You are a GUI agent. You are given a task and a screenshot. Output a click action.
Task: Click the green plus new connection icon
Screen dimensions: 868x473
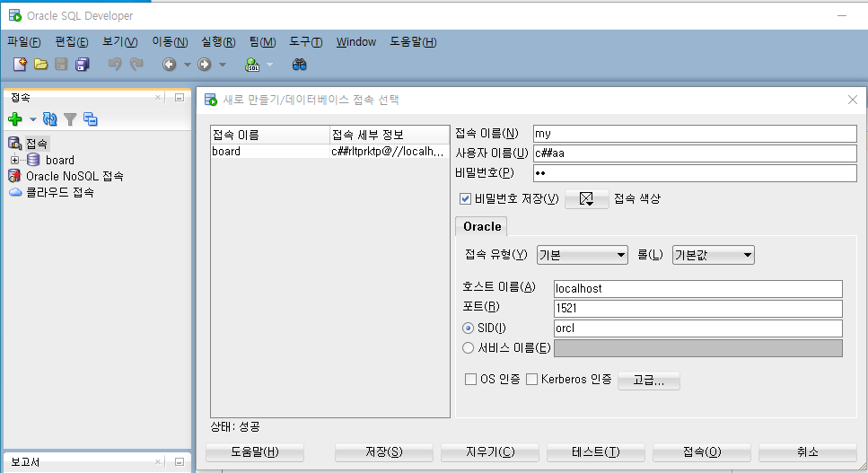pos(15,119)
